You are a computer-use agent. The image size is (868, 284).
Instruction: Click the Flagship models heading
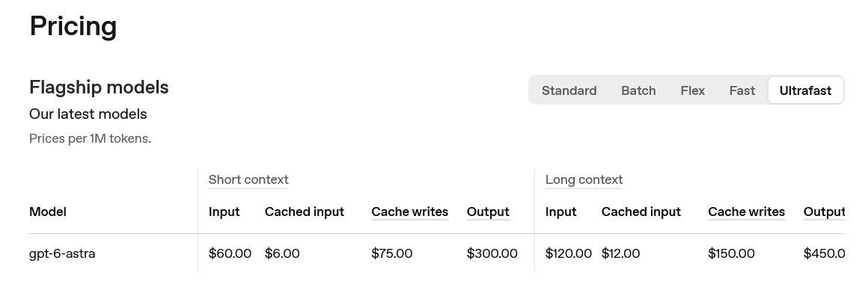click(99, 87)
